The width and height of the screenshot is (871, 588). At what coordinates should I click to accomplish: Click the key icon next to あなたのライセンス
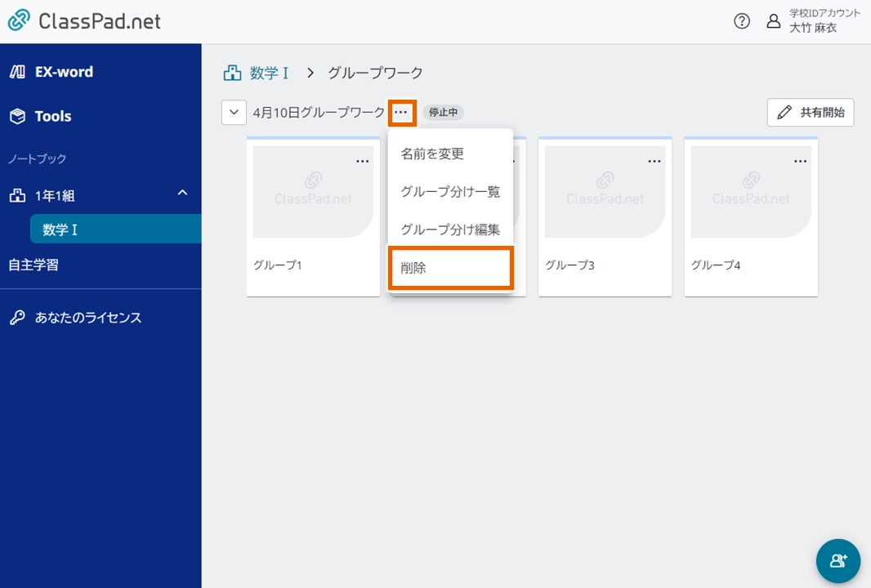[18, 317]
